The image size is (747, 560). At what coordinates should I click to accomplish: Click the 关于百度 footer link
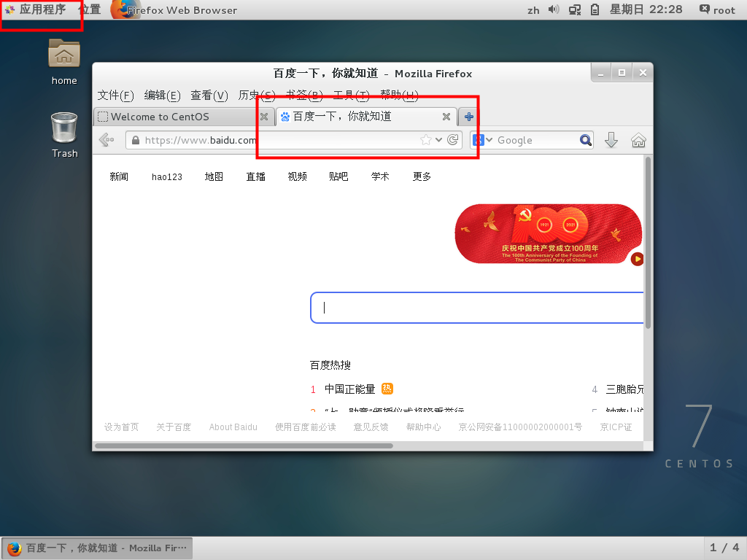click(174, 427)
